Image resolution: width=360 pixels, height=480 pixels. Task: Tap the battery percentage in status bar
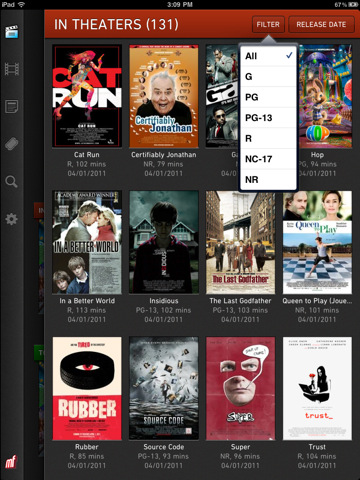point(340,4)
